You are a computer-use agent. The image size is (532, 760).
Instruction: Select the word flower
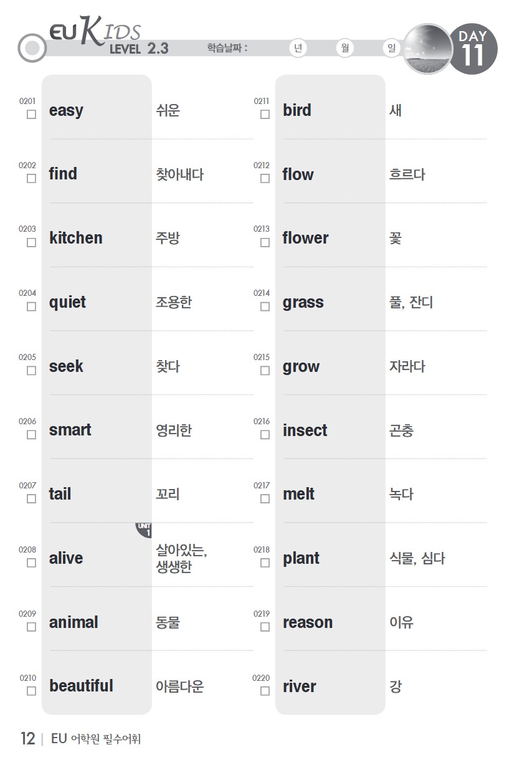click(x=305, y=238)
